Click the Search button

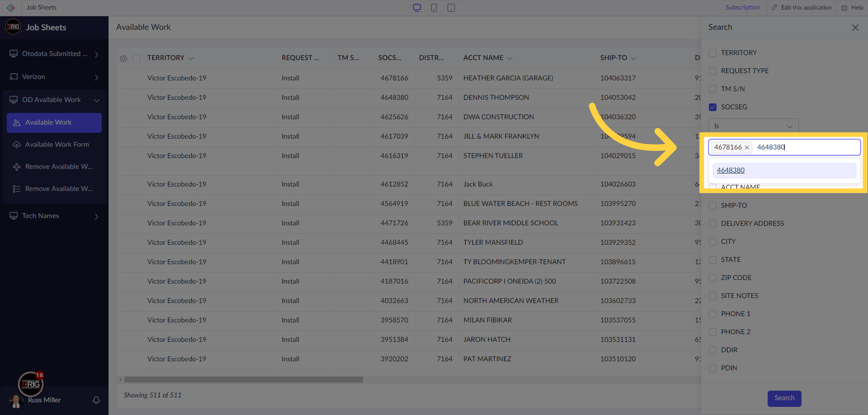784,398
